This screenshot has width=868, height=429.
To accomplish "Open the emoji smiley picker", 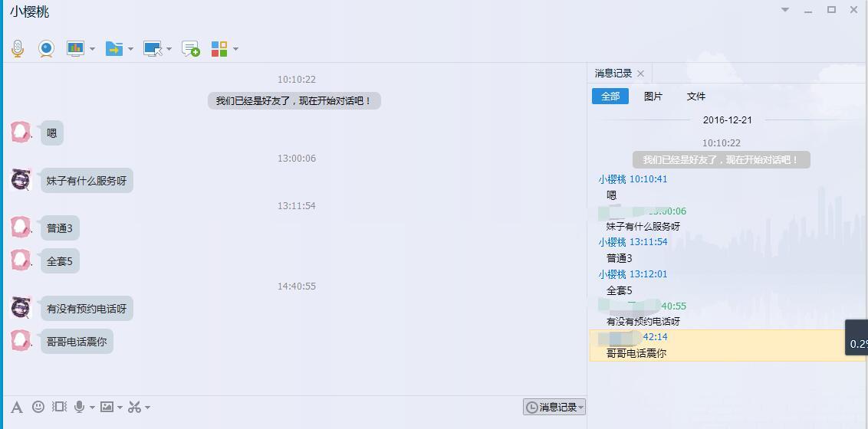I will tap(38, 407).
